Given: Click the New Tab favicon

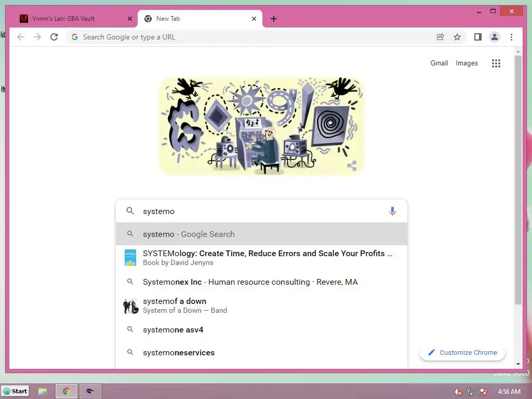Looking at the screenshot, I should [148, 19].
